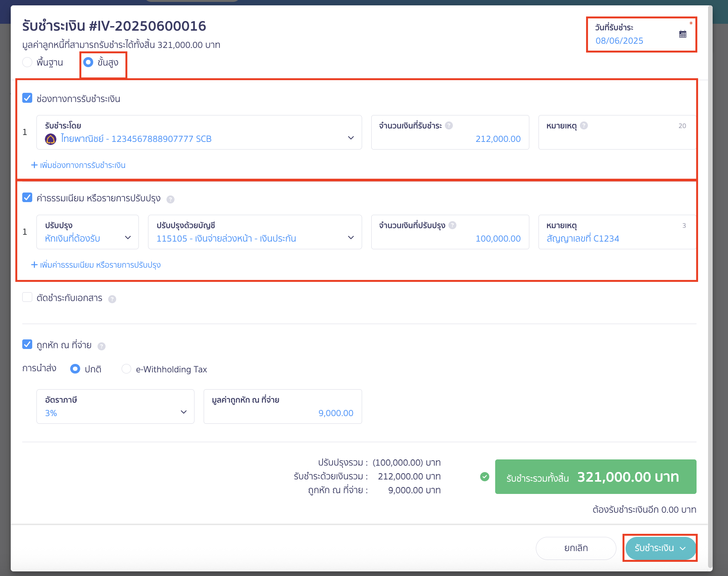Uncheck the payment channel checkbox
This screenshot has height=576, width=728.
click(27, 98)
